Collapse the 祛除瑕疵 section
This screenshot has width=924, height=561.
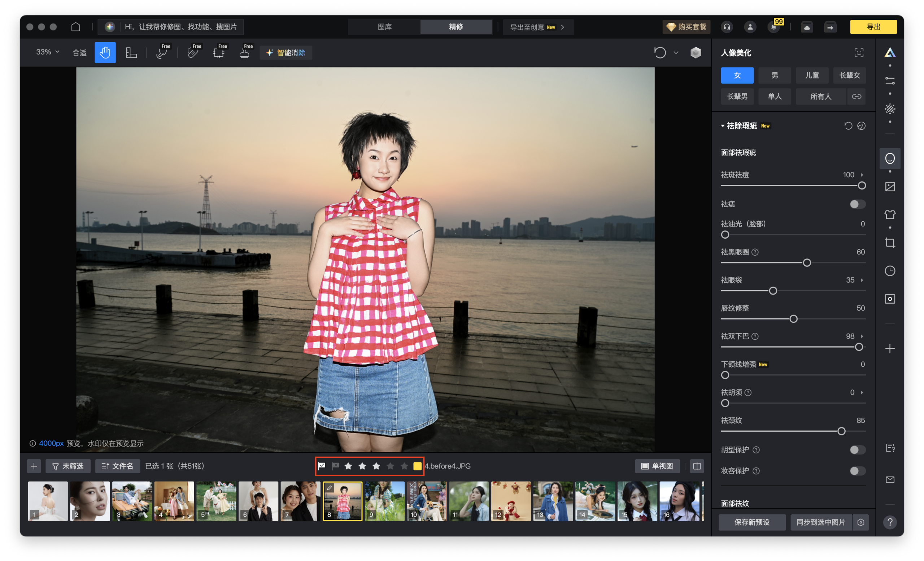(723, 126)
